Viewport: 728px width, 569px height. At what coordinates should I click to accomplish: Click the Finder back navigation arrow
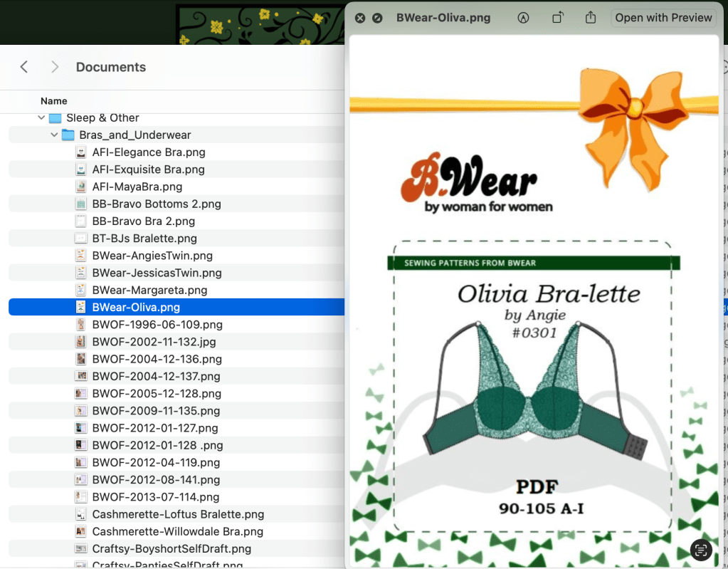pos(24,67)
